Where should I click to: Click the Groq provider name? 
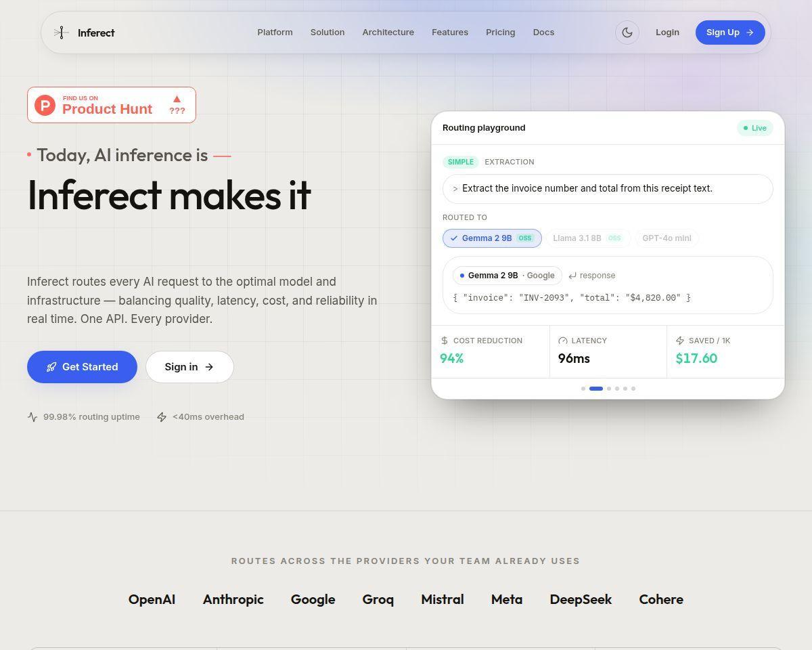click(378, 599)
